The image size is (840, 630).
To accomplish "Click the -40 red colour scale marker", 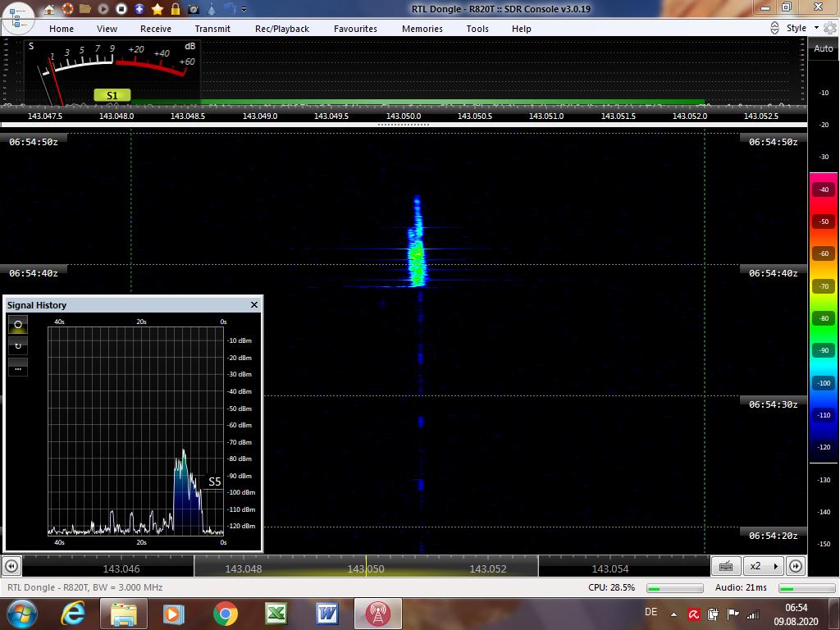I will 824,189.
